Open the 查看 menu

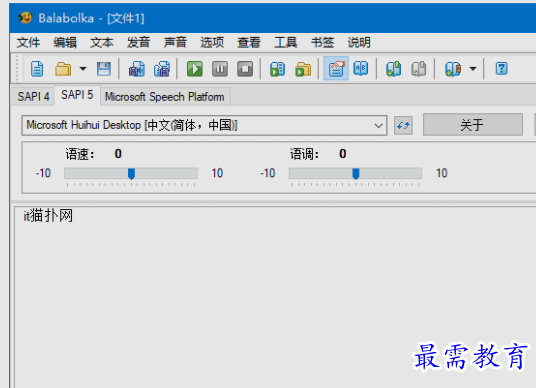pyautogui.click(x=249, y=42)
